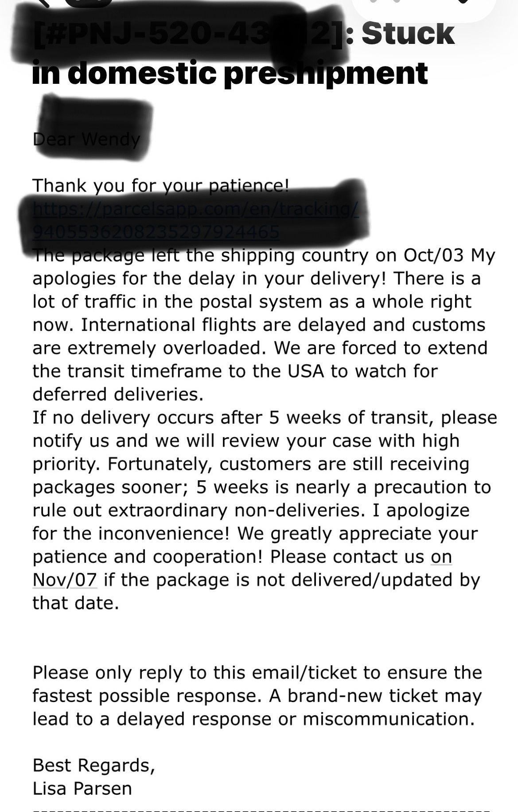
Task: Tap the "Oct/03" shipping date text
Action: pos(433,255)
